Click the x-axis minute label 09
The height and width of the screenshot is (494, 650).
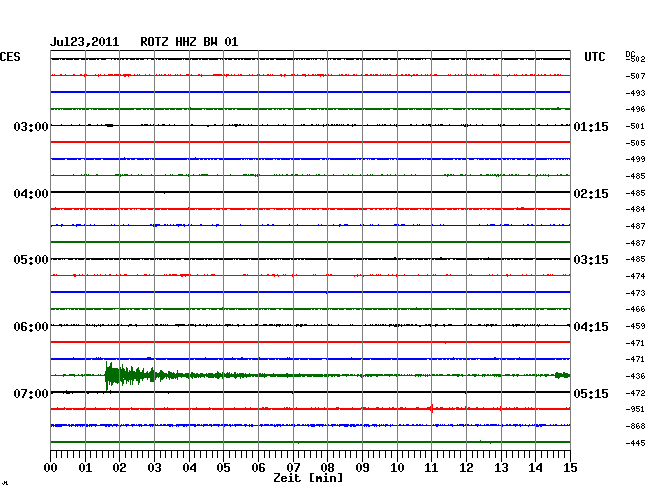point(362,468)
